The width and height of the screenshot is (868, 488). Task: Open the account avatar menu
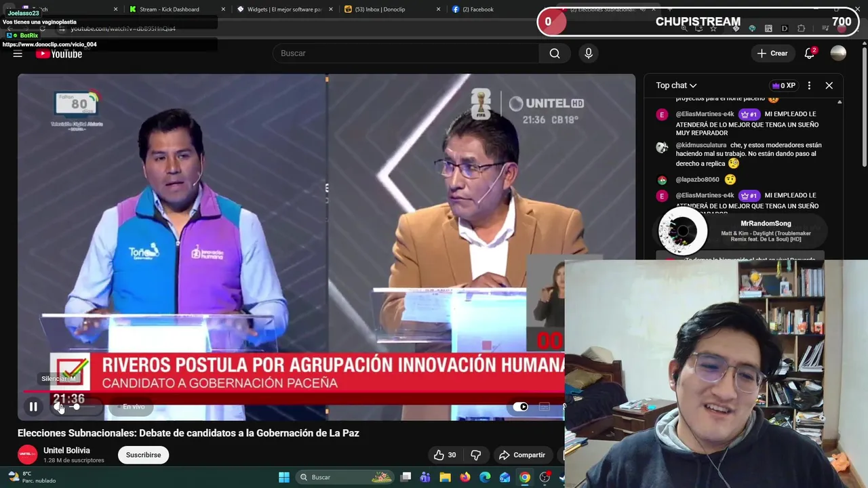[x=838, y=54]
